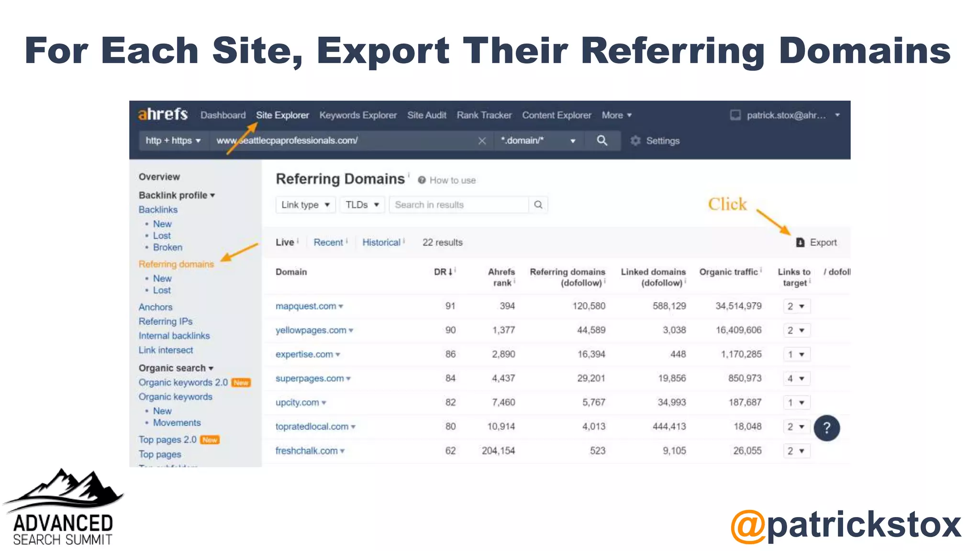Open Movements under Organic keywords
The height and width of the screenshot is (551, 980).
(177, 423)
